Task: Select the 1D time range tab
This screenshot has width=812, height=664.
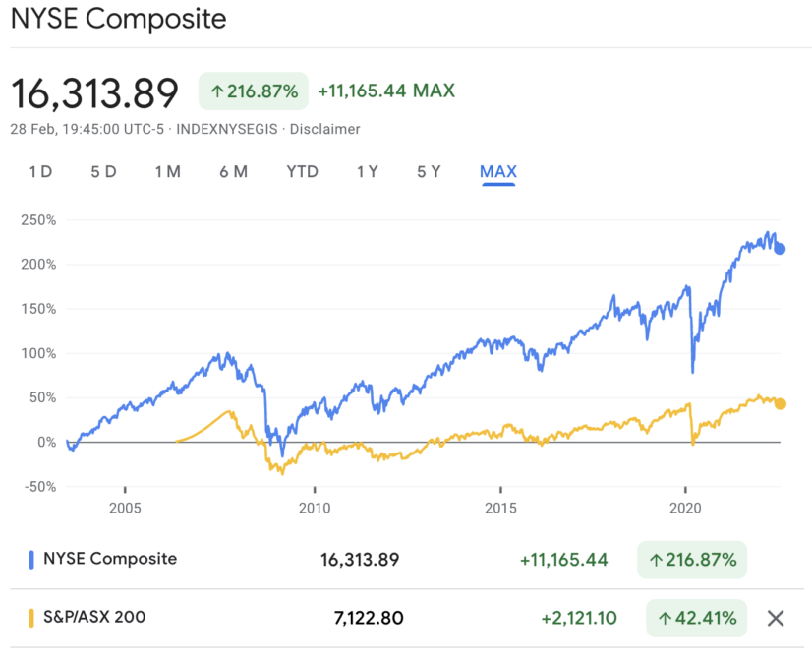Action: tap(40, 172)
